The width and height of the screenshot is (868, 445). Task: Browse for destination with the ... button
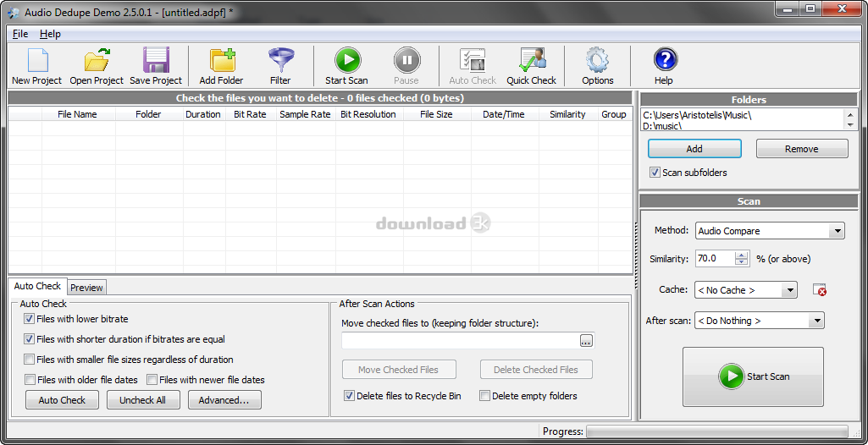586,341
